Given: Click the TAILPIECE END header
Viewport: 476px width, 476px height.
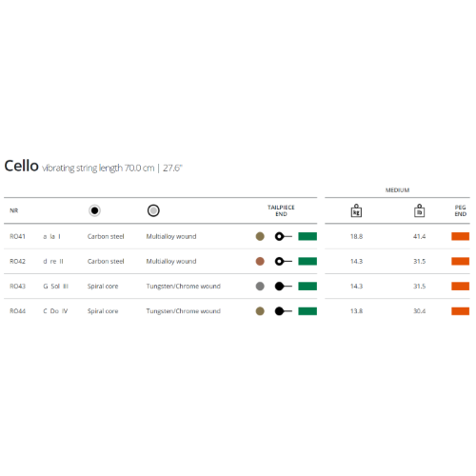Looking at the screenshot, I should coord(281,210).
